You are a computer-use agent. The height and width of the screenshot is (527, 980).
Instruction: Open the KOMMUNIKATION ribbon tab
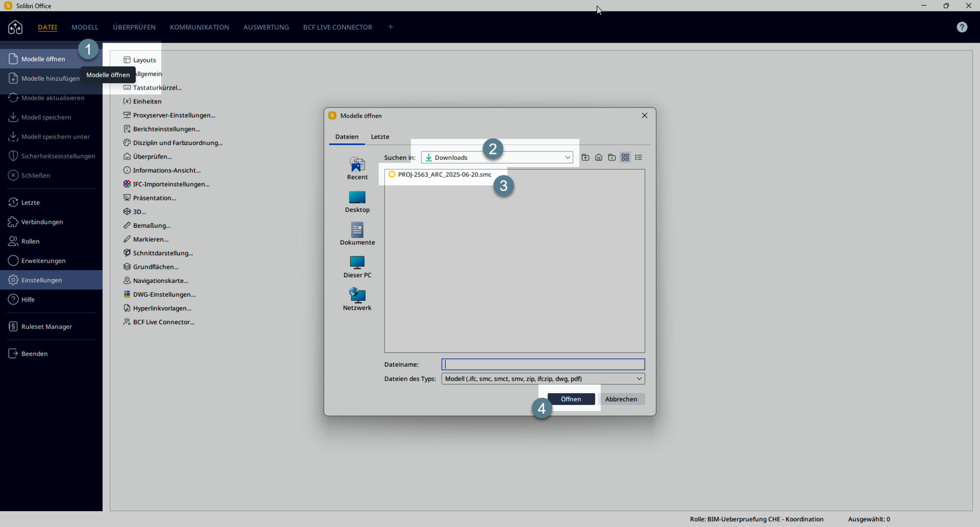click(199, 27)
